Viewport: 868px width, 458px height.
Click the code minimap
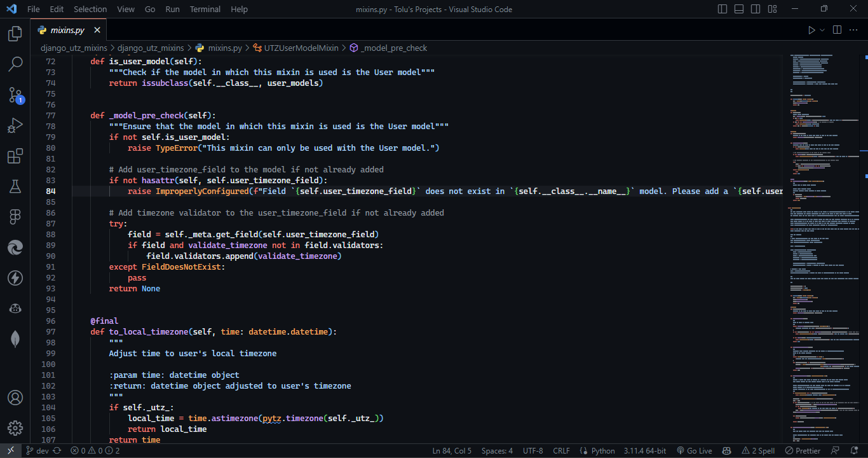coord(823,248)
